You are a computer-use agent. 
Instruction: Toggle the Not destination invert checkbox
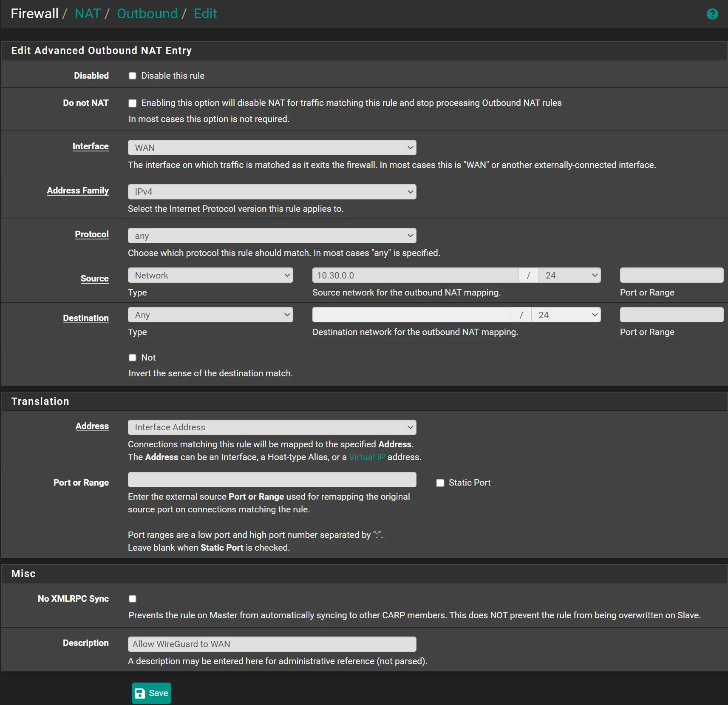[133, 358]
